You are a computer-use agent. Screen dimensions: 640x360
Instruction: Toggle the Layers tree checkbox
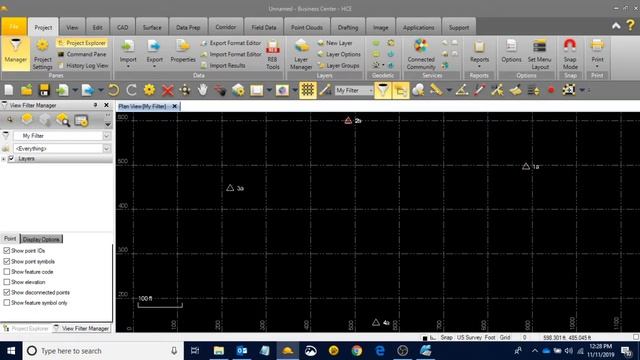click(x=11, y=158)
